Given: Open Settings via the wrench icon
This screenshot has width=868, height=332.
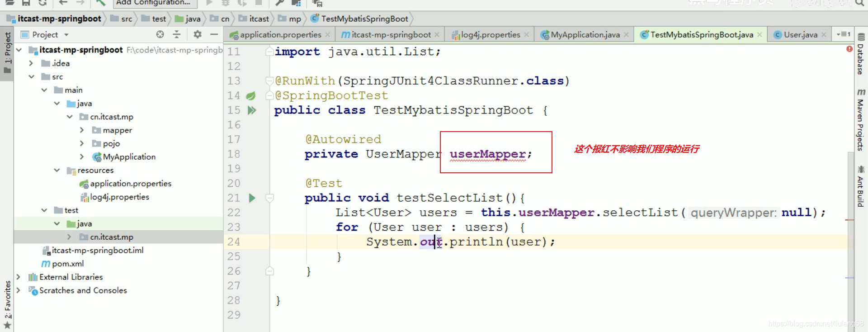Looking at the screenshot, I should (280, 3).
